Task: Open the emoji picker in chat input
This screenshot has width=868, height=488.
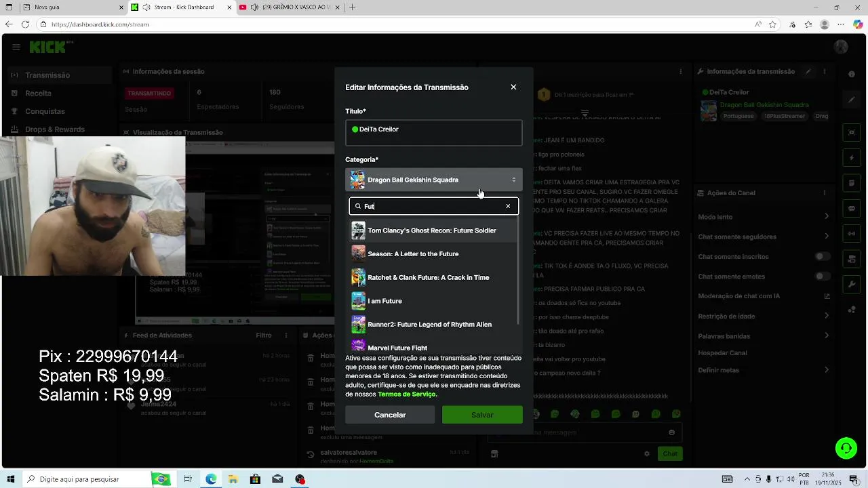Action: pos(672,432)
